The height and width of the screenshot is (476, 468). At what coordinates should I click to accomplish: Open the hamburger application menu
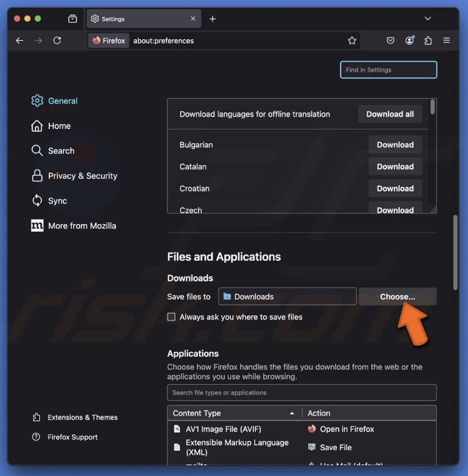coord(447,40)
